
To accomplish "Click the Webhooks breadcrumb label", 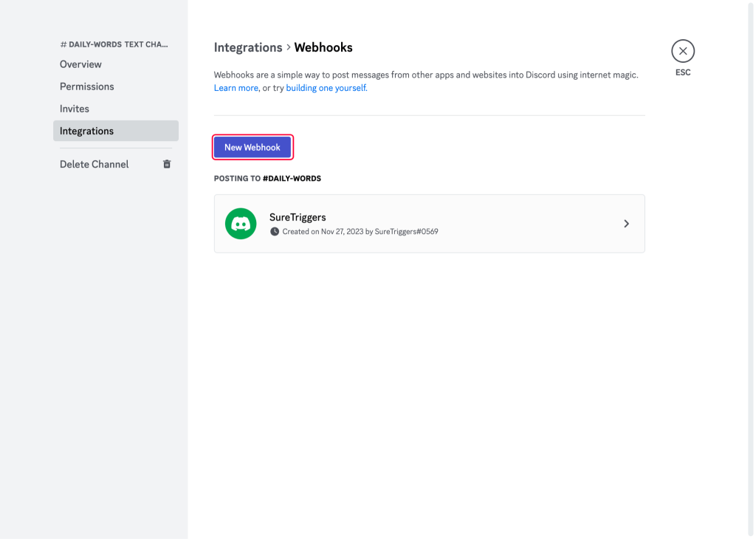I will [x=323, y=47].
